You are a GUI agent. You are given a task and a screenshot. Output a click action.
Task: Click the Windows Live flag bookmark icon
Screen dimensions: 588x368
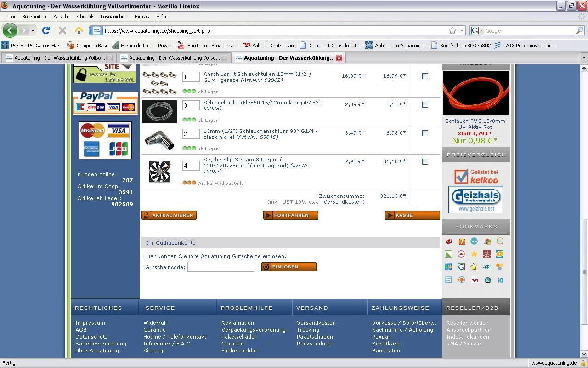(x=487, y=241)
